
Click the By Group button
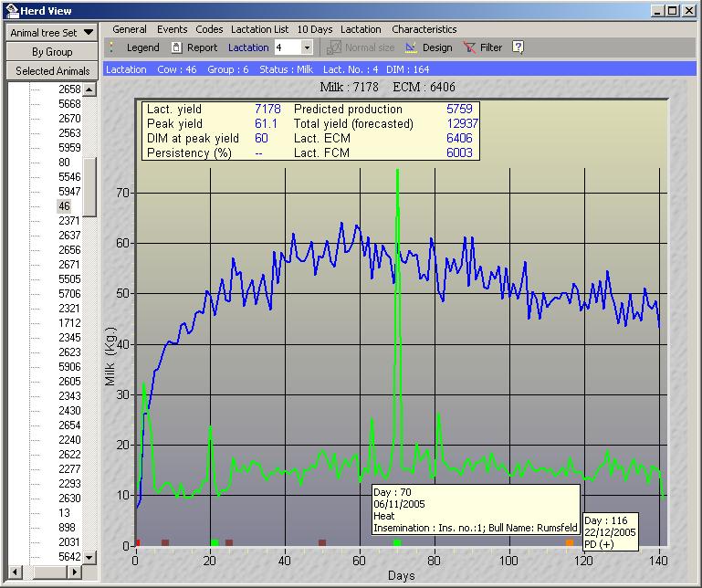[52, 51]
